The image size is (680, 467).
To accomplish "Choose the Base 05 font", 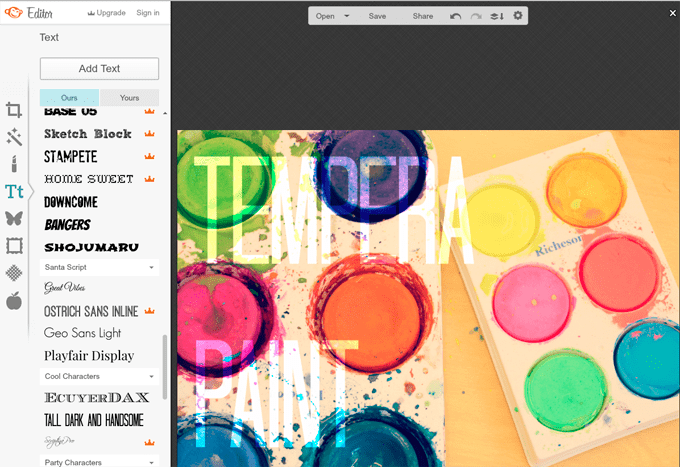I will pyautogui.click(x=71, y=111).
